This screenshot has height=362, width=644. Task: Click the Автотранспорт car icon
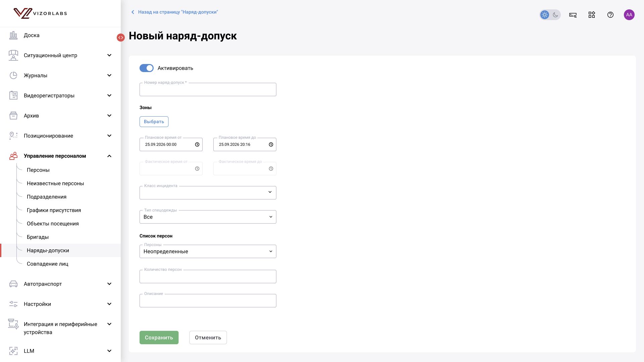(x=13, y=284)
